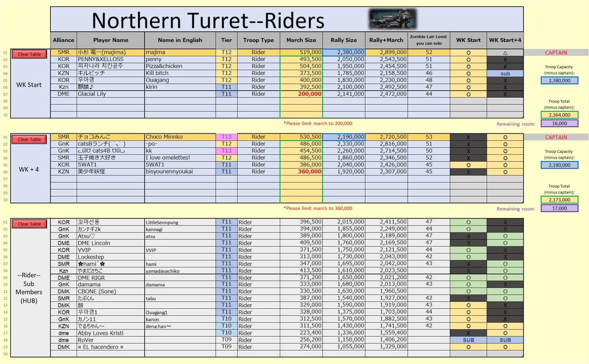Click the SUB cell under WK Start+4 for RoVer
589x364 pixels.
pos(505,340)
